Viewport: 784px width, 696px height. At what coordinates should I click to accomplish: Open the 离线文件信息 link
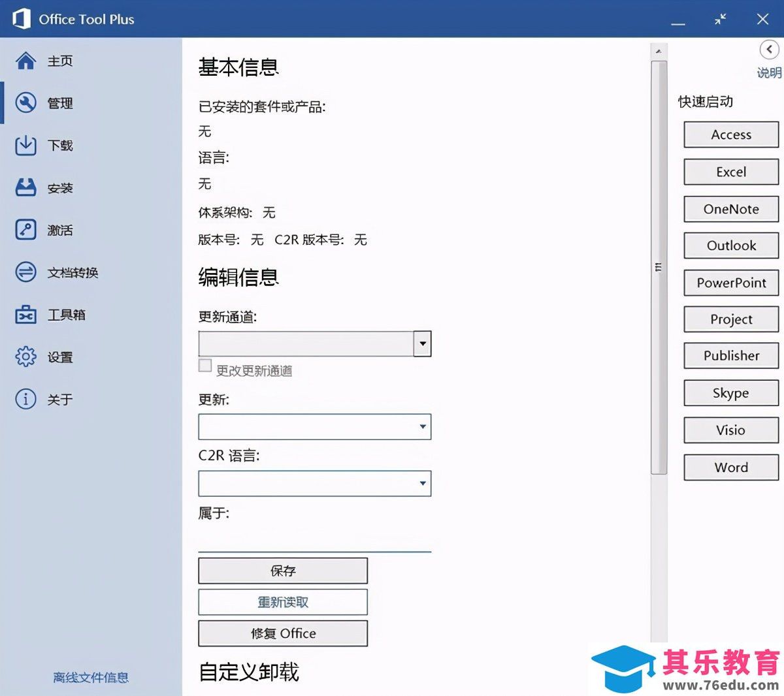coord(91,678)
